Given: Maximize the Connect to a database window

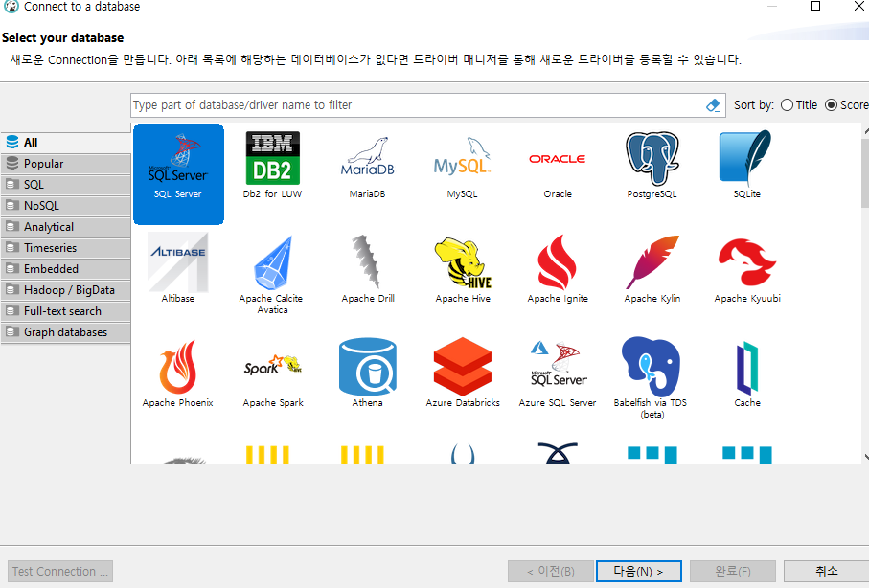Looking at the screenshot, I should tap(815, 6).
